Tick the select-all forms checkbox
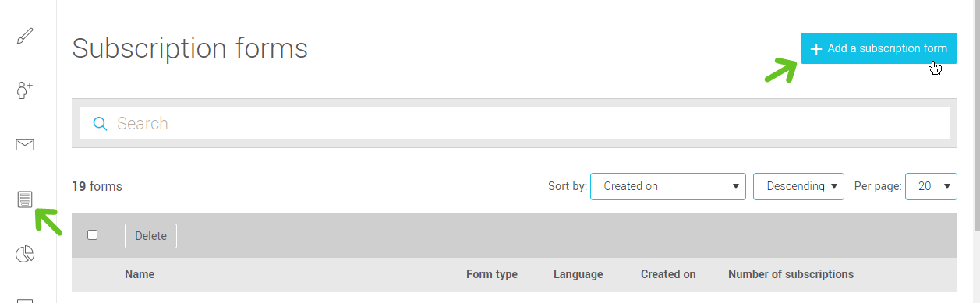The image size is (980, 303). [x=93, y=235]
